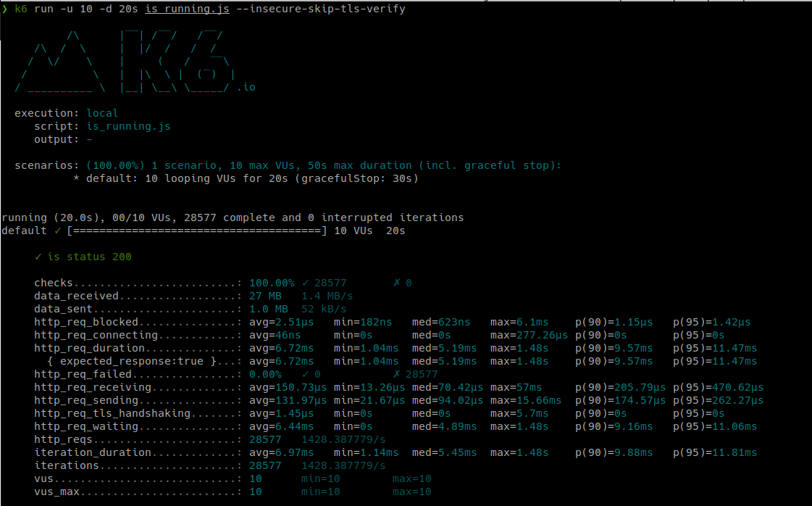The width and height of the screenshot is (812, 506).
Task: Click the green checkmark next to default
Action: (x=57, y=231)
